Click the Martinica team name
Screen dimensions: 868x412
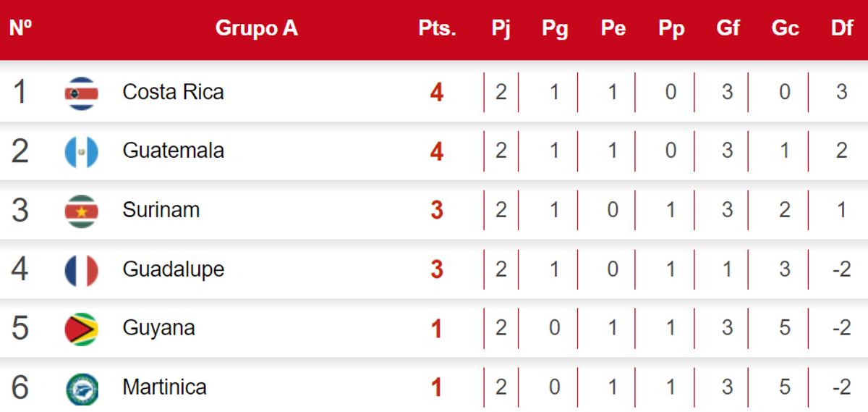click(x=164, y=387)
